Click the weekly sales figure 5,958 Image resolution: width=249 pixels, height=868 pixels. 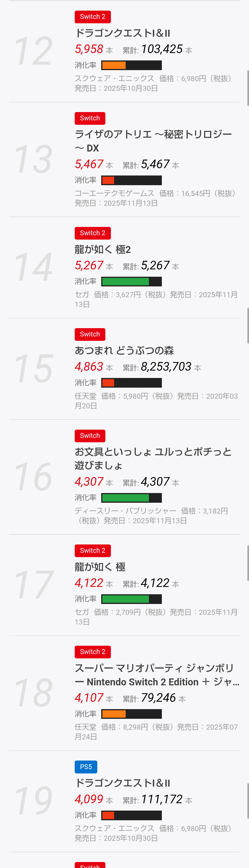tap(89, 49)
